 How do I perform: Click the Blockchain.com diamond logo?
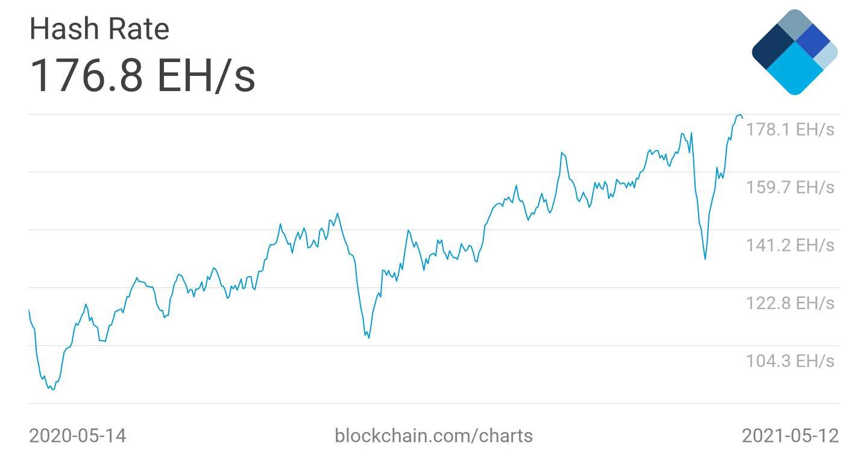coord(794,52)
